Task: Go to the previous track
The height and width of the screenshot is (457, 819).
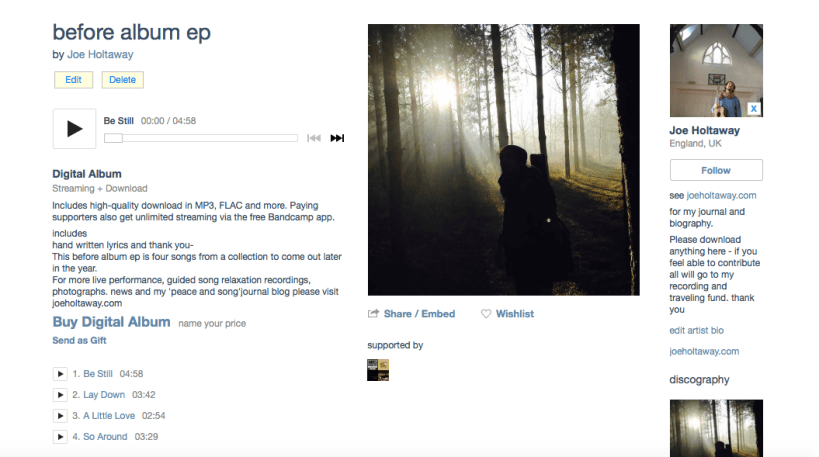Action: tap(314, 138)
